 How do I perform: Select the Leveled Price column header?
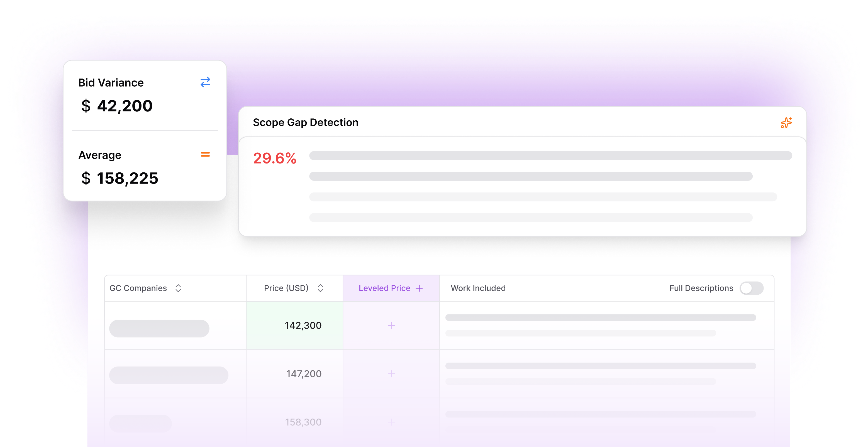(384, 288)
